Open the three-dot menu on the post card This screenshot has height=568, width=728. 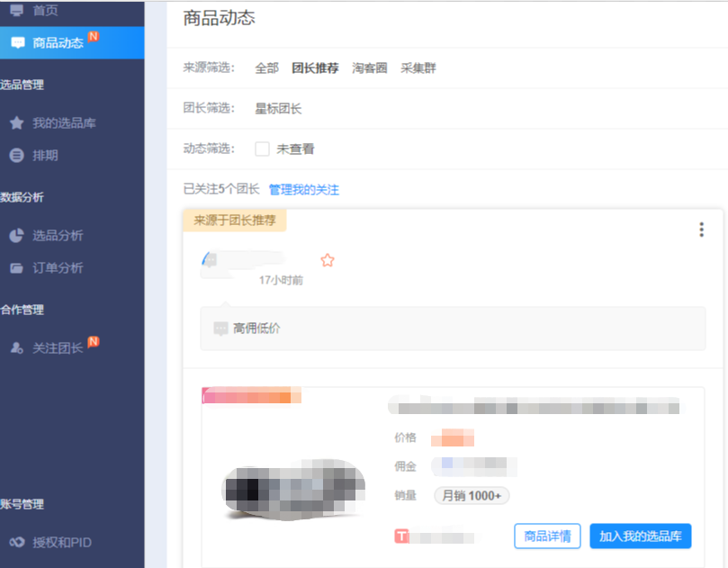pos(702,230)
